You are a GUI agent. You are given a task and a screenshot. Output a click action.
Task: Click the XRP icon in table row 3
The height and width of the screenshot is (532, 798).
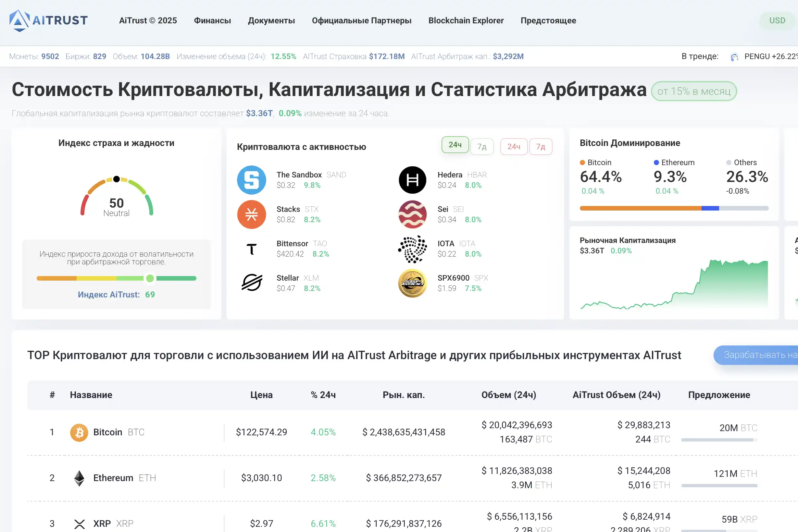[79, 524]
